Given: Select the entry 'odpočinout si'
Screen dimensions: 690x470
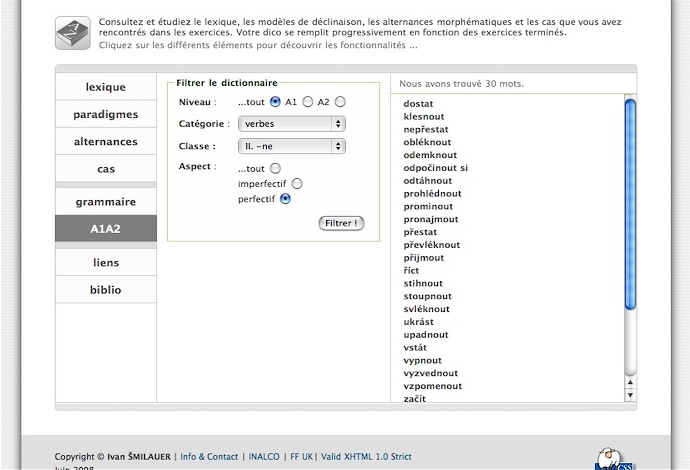Looking at the screenshot, I should 435,168.
